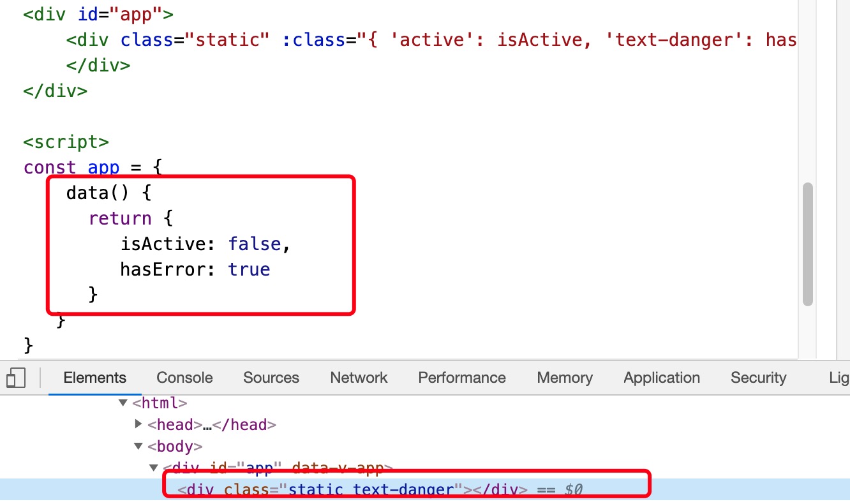The height and width of the screenshot is (504, 850).
Task: Open the Sources tab
Action: [x=271, y=378]
